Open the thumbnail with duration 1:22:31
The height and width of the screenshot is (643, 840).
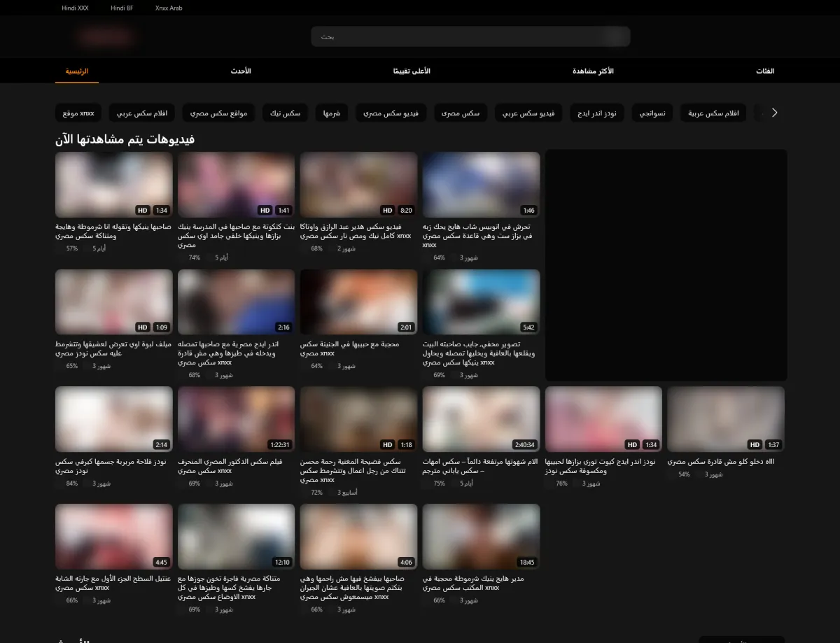236,418
